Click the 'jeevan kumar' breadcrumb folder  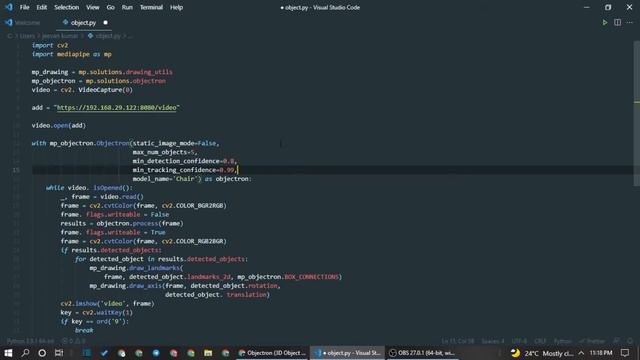pyautogui.click(x=60, y=36)
